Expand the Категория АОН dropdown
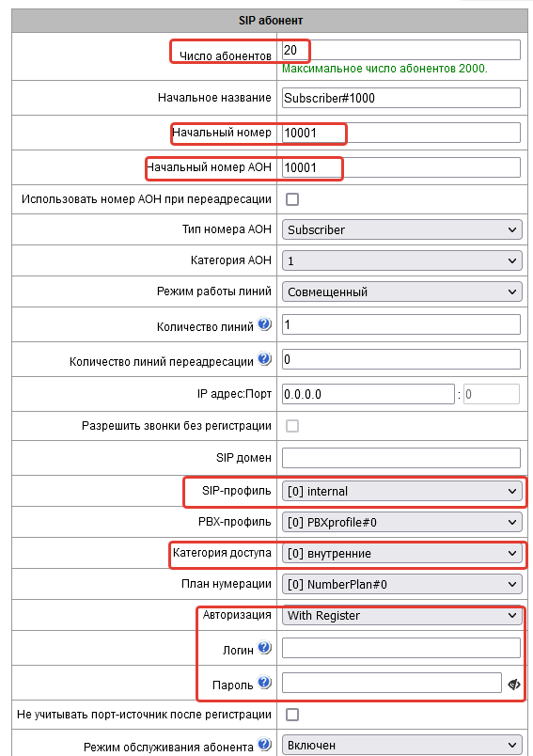The width and height of the screenshot is (533, 756). point(401,260)
